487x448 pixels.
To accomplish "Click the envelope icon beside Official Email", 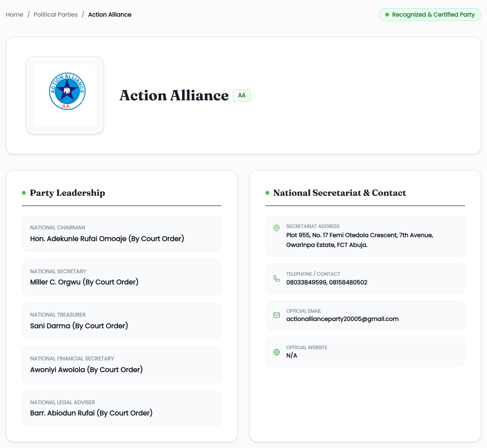I will (276, 315).
